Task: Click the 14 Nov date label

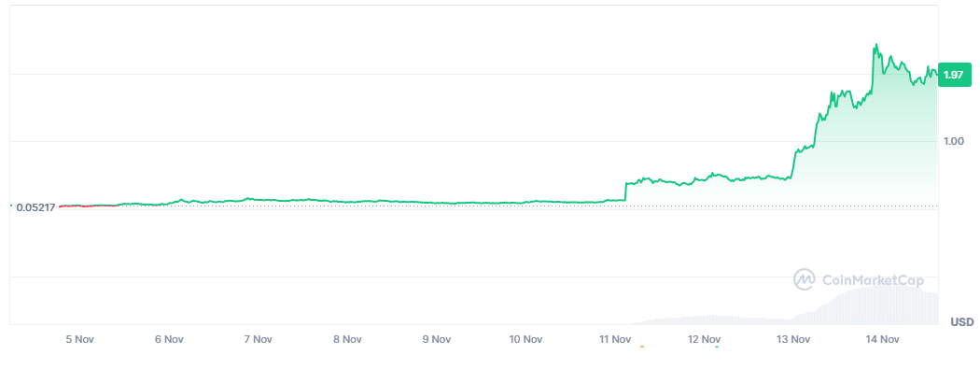Action: pyautogui.click(x=883, y=340)
